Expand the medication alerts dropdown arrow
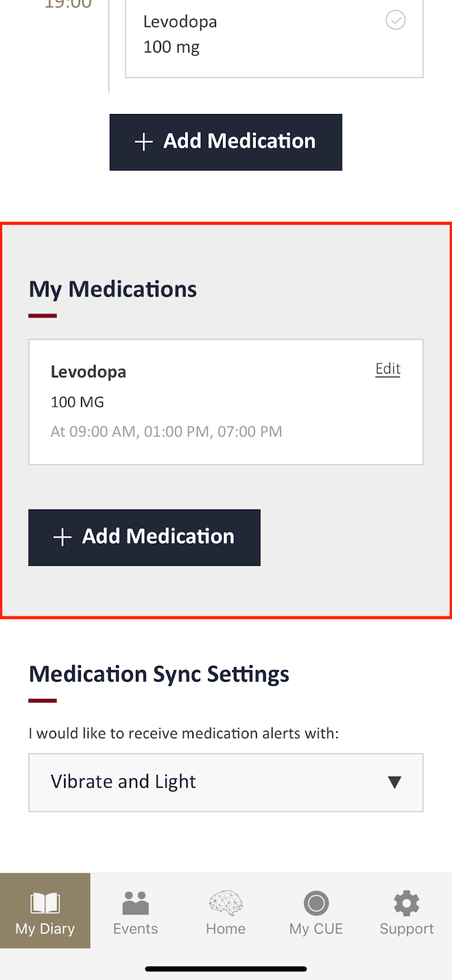This screenshot has width=452, height=980. 394,782
